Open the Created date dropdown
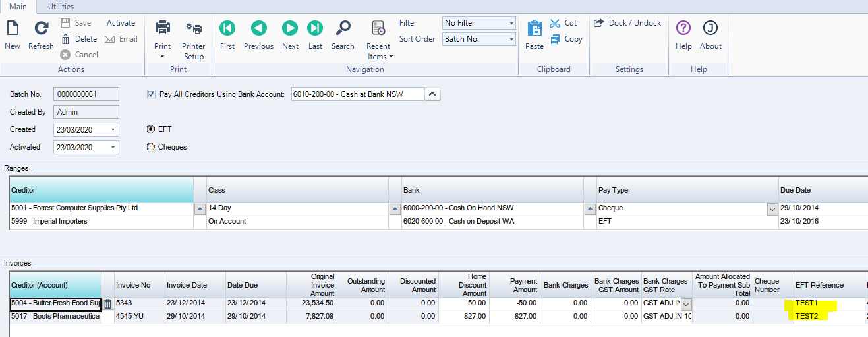This screenshot has width=868, height=337. (x=113, y=130)
